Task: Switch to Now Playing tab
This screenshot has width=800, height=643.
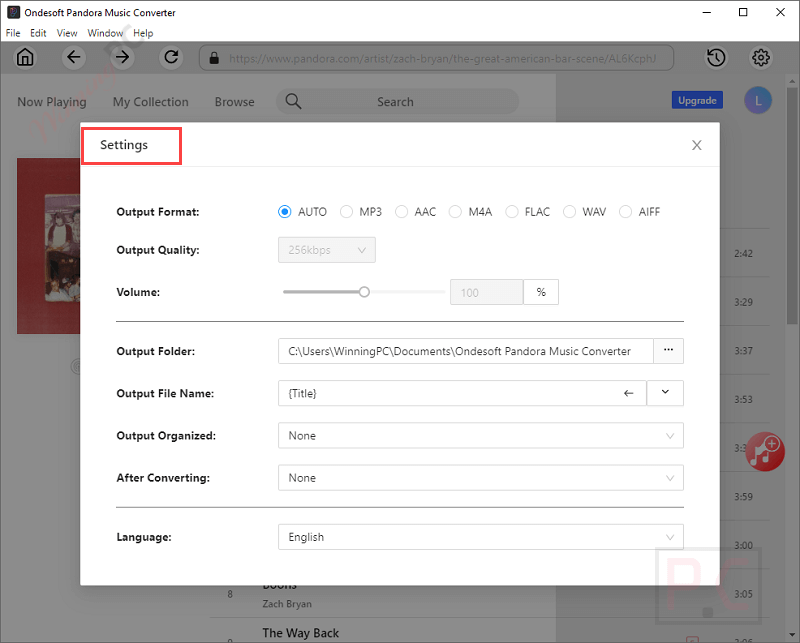Action: coord(52,102)
